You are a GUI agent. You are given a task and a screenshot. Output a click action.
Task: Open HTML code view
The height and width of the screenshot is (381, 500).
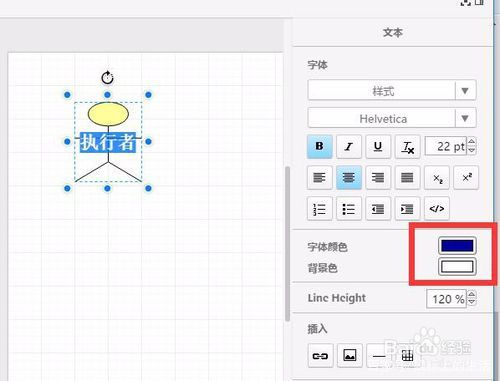[x=437, y=209]
